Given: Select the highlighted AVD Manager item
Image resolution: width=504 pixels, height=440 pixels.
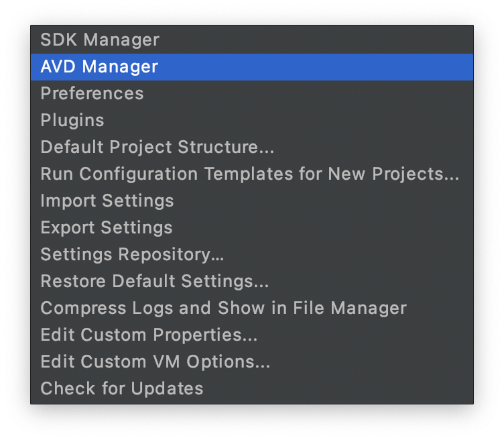Looking at the screenshot, I should coord(252,67).
